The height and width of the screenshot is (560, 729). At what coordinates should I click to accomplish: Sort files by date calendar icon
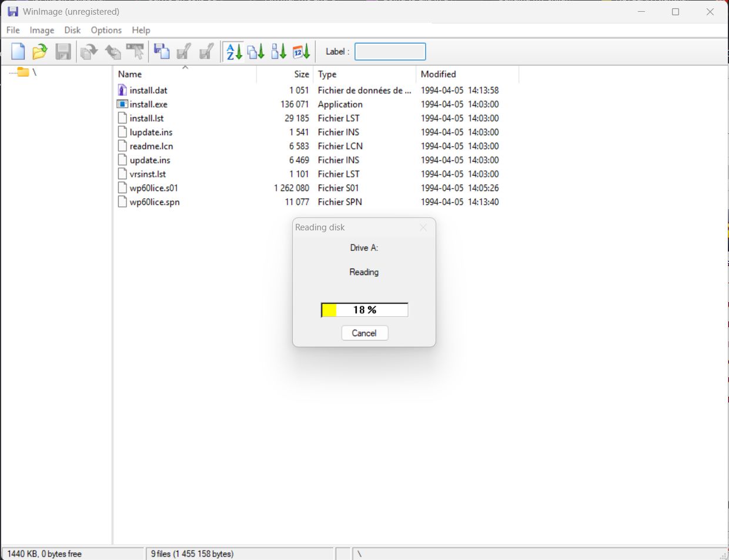pyautogui.click(x=301, y=52)
